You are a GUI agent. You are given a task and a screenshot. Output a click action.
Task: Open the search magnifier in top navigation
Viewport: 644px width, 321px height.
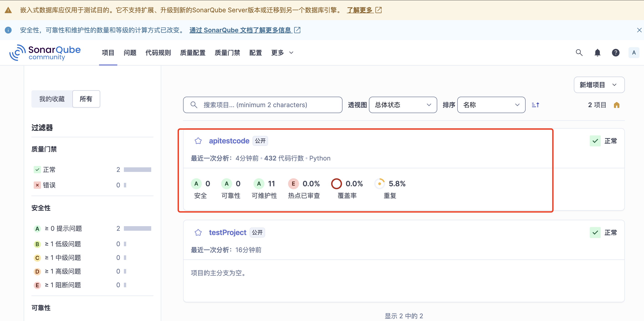coord(579,52)
